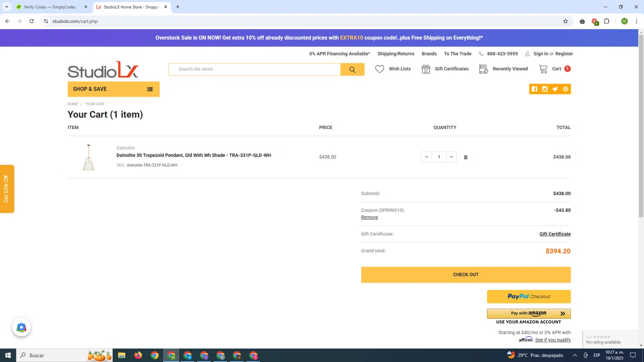Click Sign in link

541,54
